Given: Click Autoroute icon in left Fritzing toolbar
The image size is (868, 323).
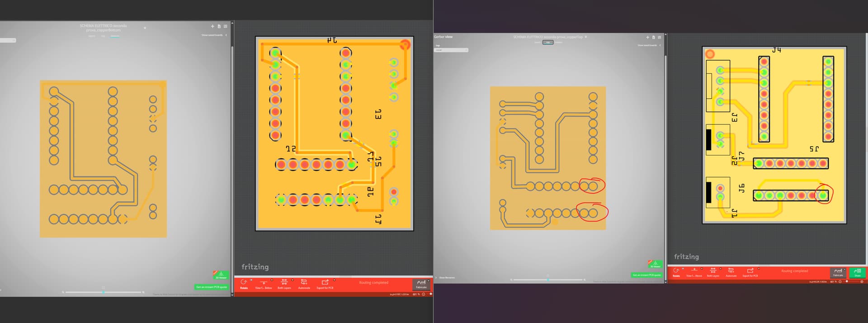Looking at the screenshot, I should point(304,283).
